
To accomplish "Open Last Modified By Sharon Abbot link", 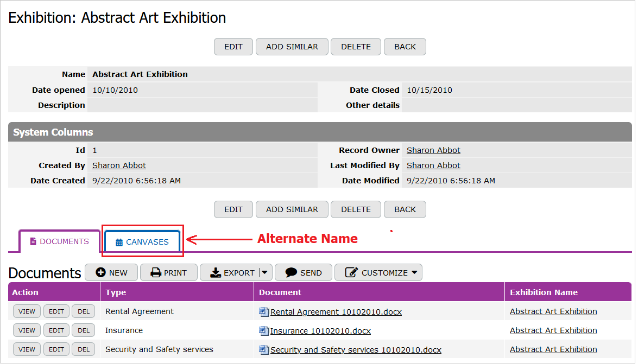I will pyautogui.click(x=433, y=165).
